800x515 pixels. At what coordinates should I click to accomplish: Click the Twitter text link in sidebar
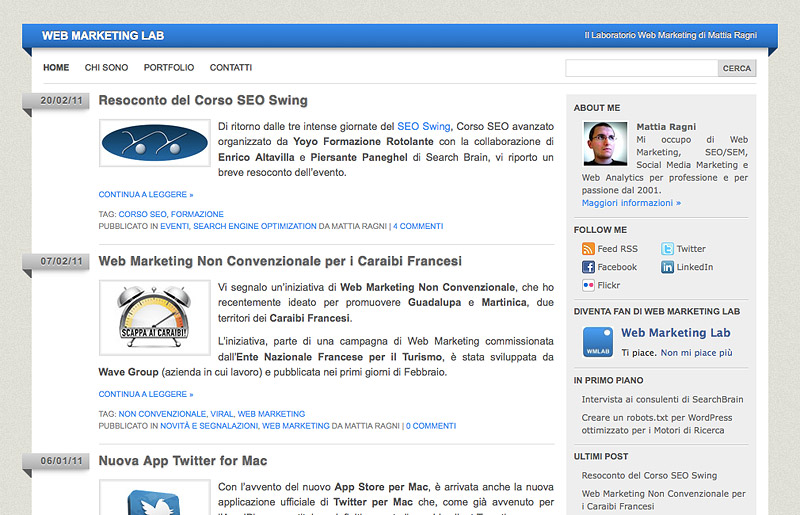[691, 249]
